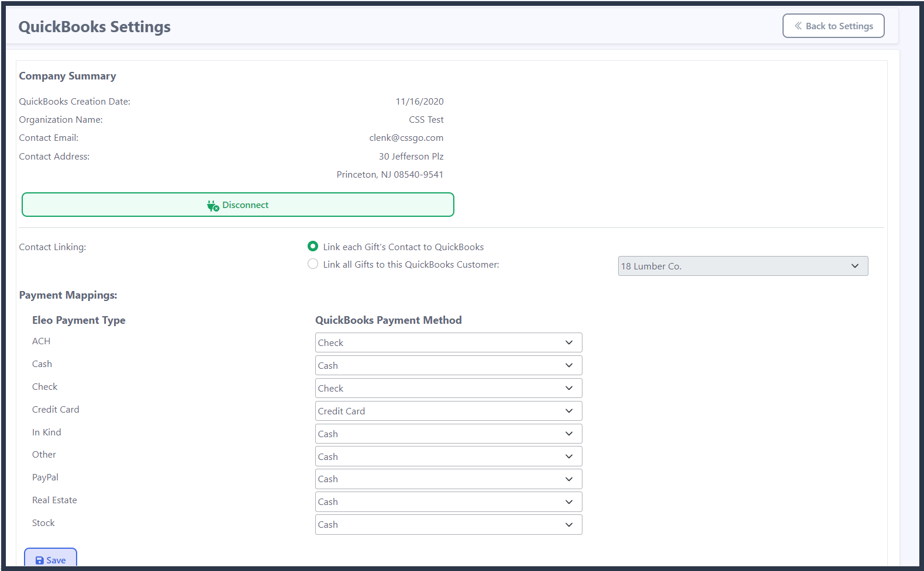Viewport: 924px width, 571px height.
Task: Open the Cash row payment method dropdown
Action: tap(449, 365)
